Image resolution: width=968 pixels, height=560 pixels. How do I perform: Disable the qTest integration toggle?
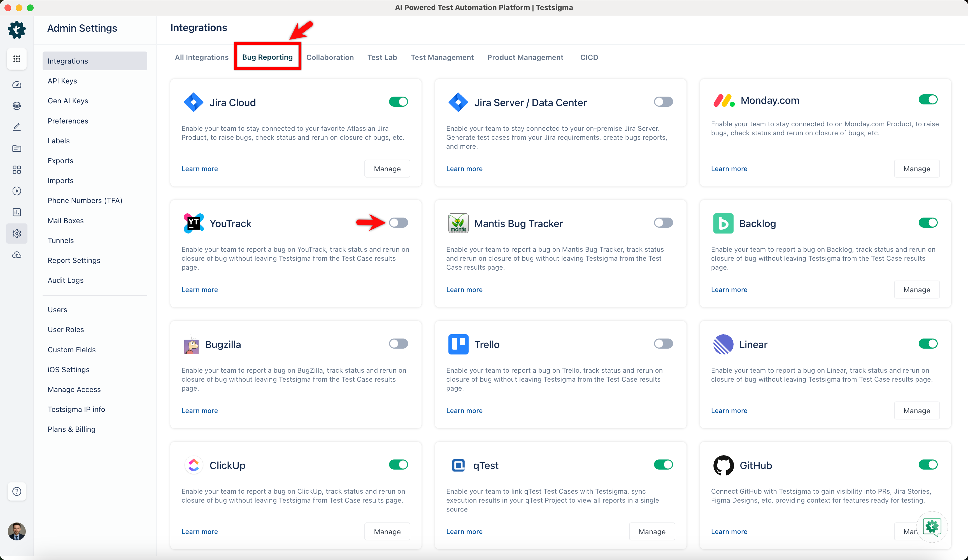663,465
